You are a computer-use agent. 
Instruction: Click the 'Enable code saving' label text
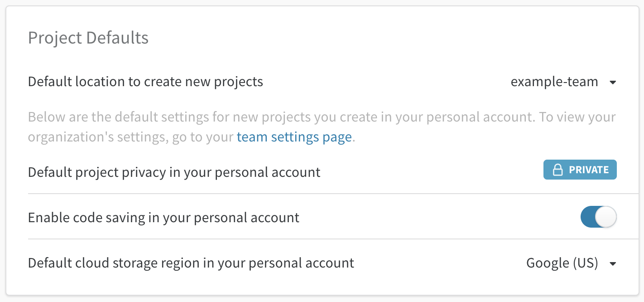coord(163,218)
